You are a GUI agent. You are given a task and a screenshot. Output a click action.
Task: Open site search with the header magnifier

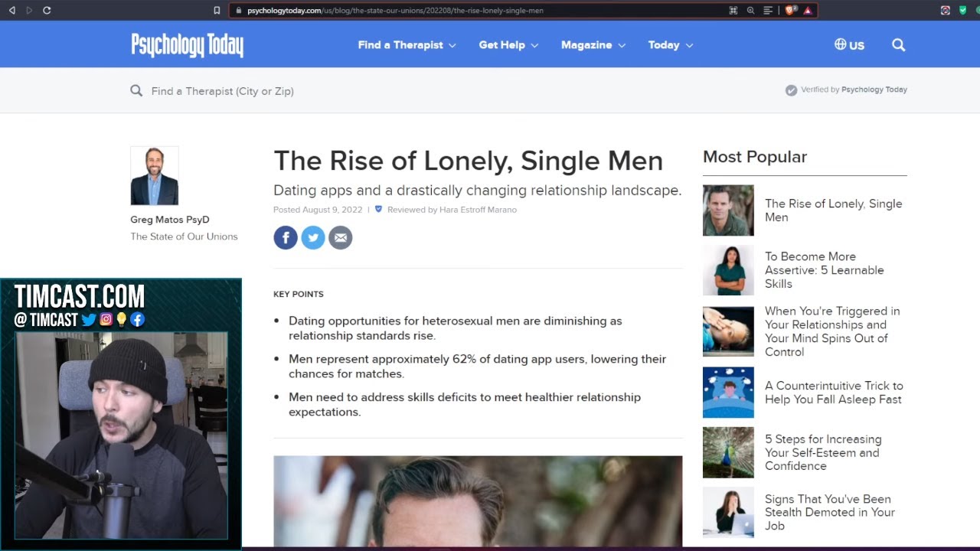[x=899, y=45]
